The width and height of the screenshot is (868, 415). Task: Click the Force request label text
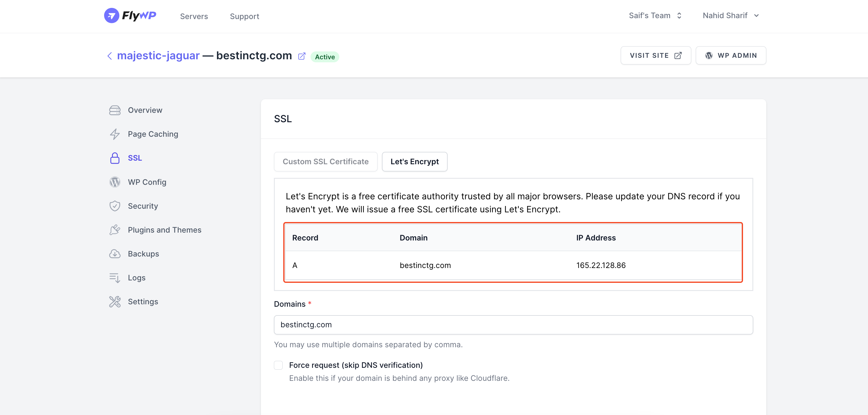[x=356, y=365]
